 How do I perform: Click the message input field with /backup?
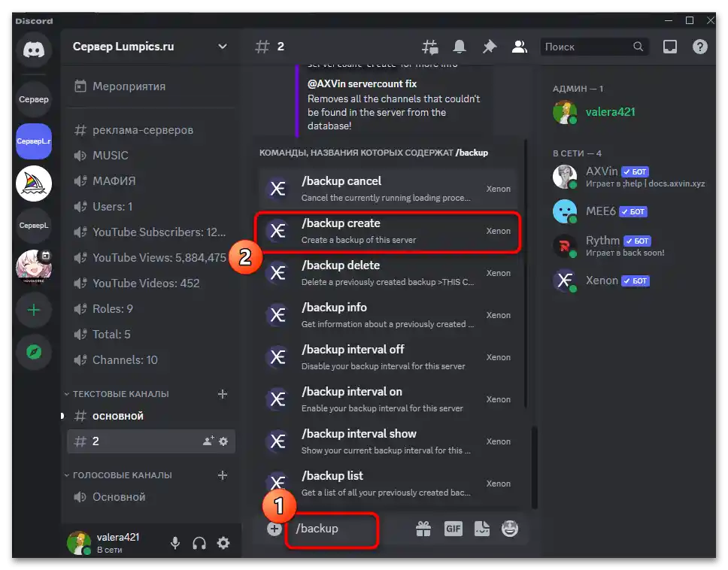(x=350, y=529)
